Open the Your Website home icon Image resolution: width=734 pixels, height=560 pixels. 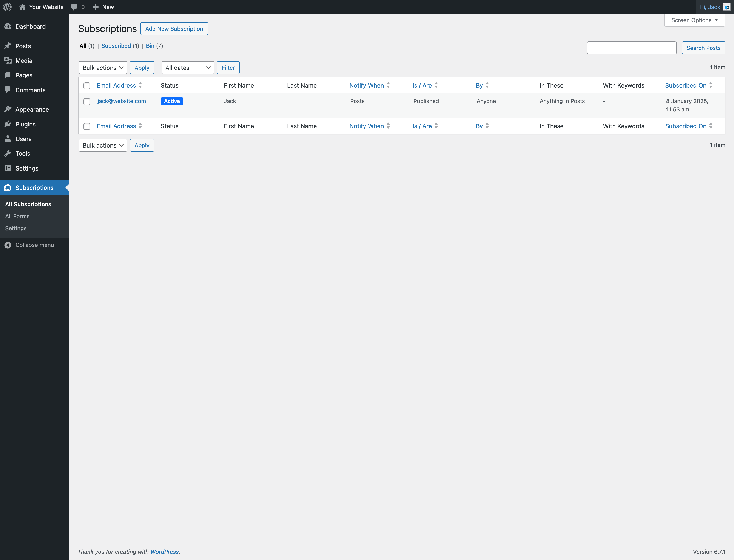[22, 7]
